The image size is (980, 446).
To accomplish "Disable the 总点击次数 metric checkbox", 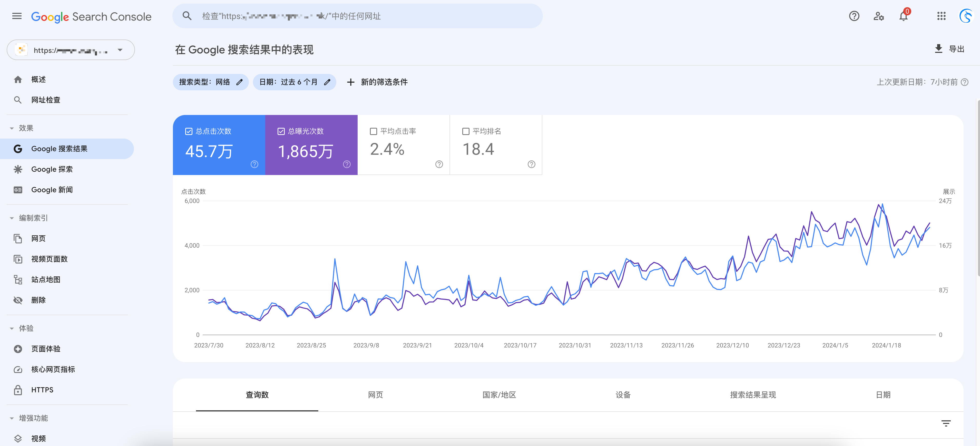I will (x=188, y=131).
